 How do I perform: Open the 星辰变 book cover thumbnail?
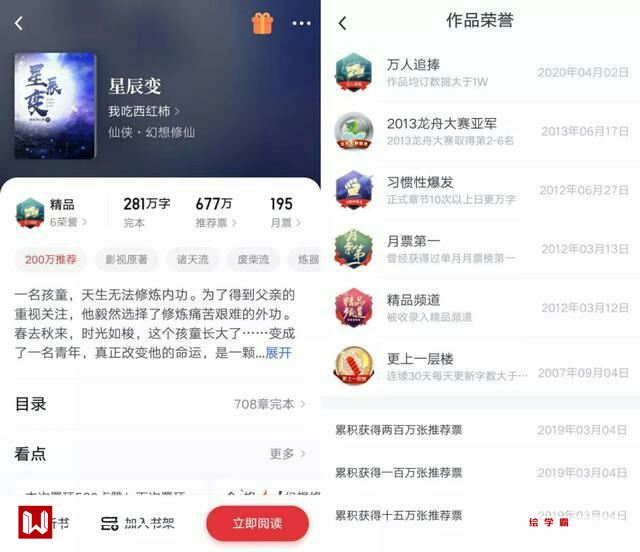pyautogui.click(x=55, y=106)
